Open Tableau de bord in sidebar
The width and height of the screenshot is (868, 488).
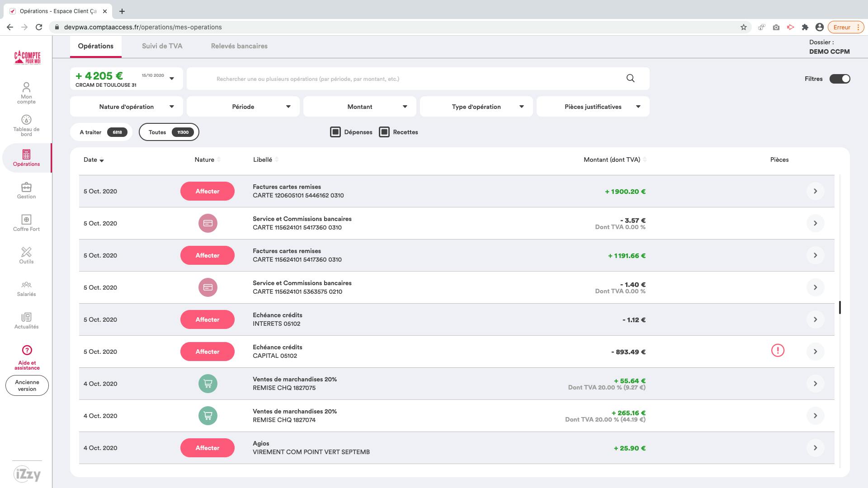[x=26, y=125]
